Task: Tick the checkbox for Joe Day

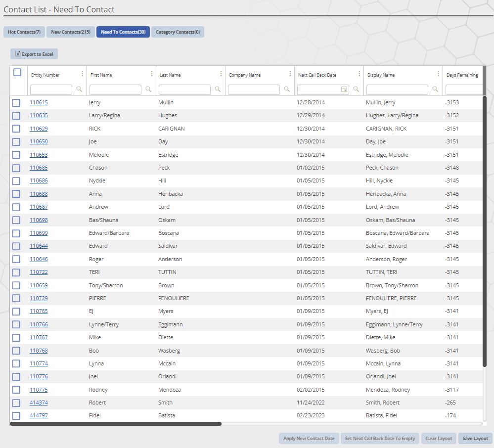Action: 16,142
